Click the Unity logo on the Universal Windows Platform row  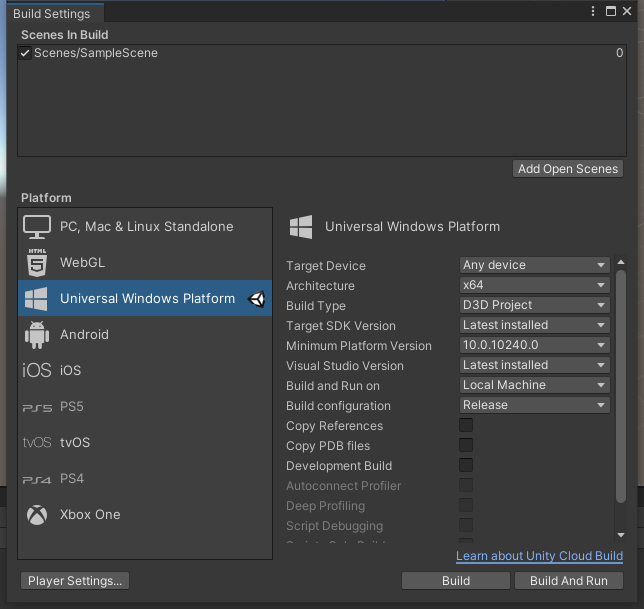click(x=257, y=299)
